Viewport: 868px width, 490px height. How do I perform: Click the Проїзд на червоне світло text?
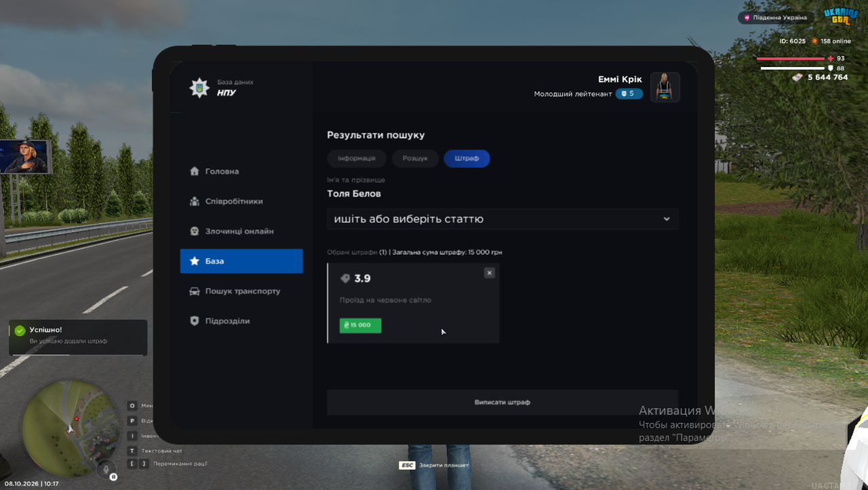click(385, 300)
